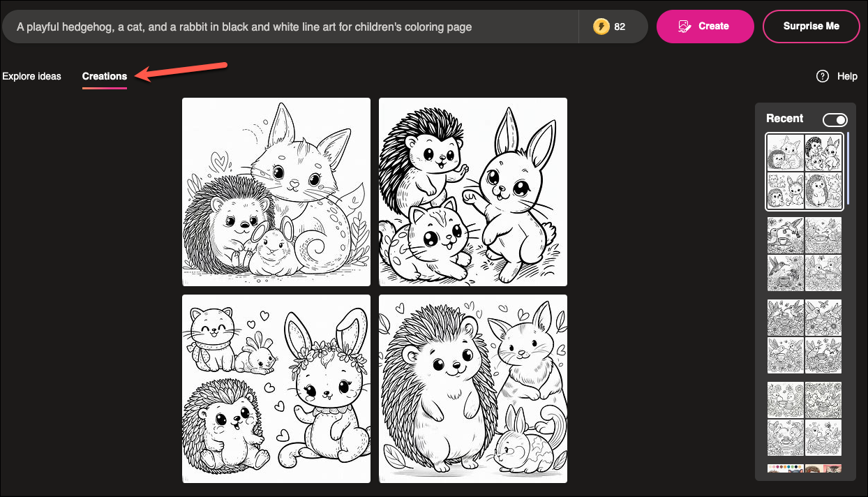Image resolution: width=868 pixels, height=497 pixels.
Task: Click the prompt text input field
Action: coord(290,27)
